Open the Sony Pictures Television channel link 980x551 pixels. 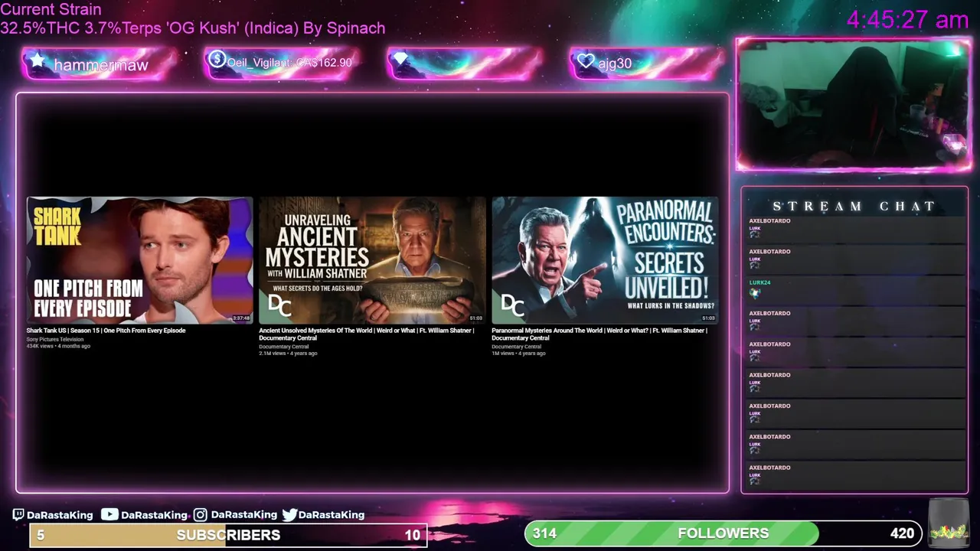55,339
